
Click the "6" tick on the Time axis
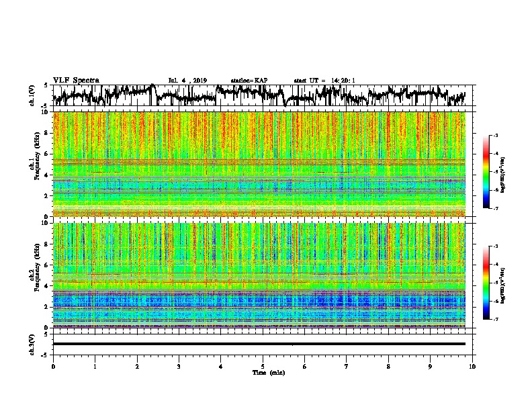pyautogui.click(x=305, y=367)
